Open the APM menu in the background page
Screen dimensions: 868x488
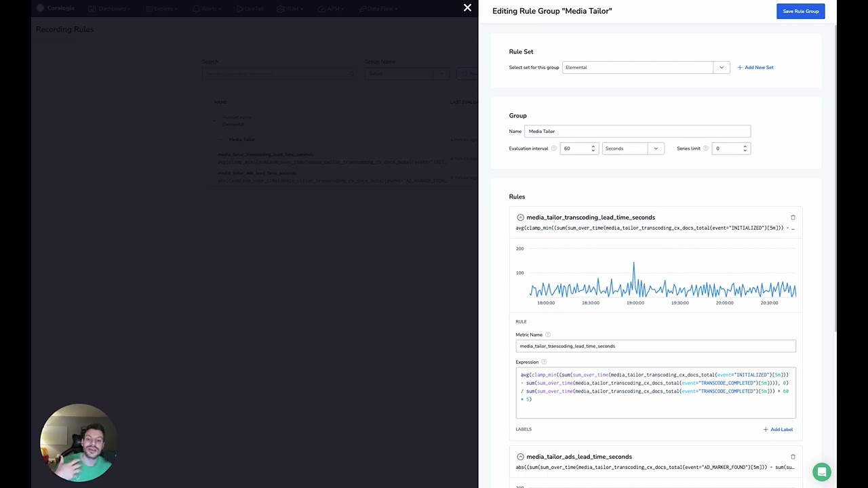[x=331, y=9]
